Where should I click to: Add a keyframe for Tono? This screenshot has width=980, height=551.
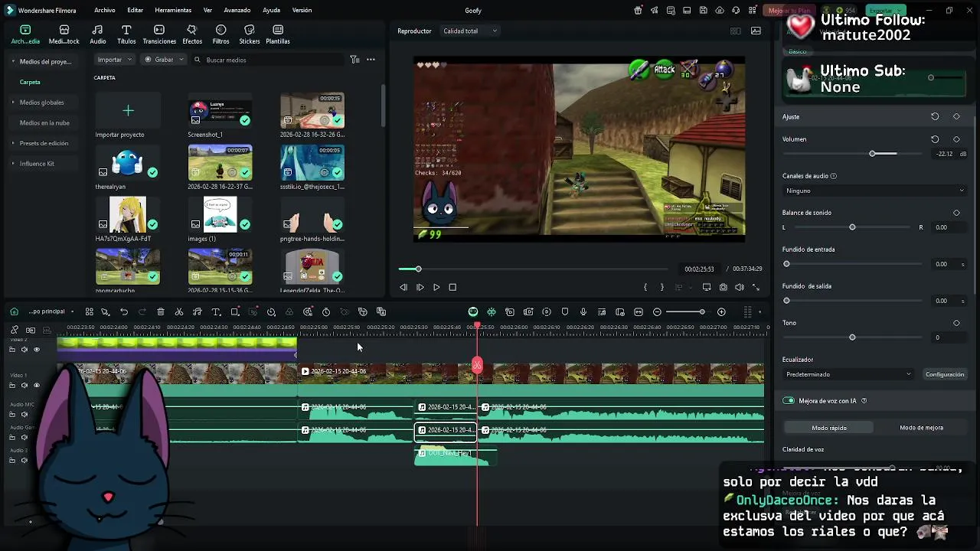[956, 323]
